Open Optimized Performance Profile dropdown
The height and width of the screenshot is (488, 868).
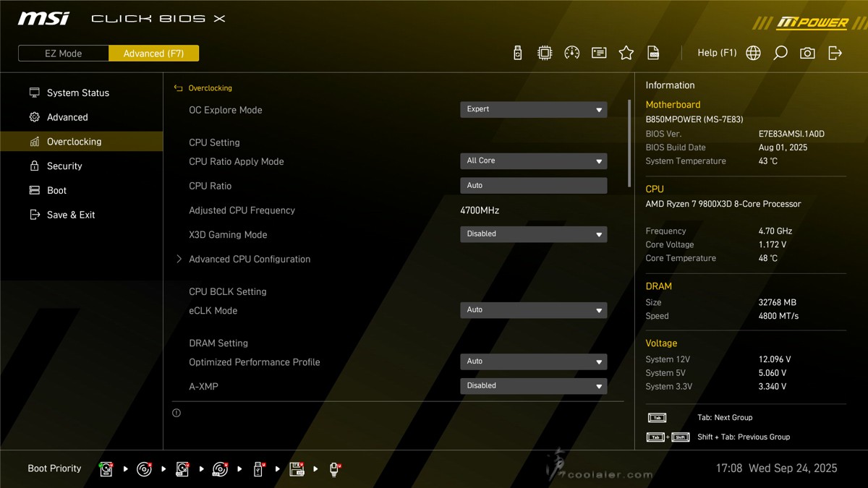tap(534, 361)
